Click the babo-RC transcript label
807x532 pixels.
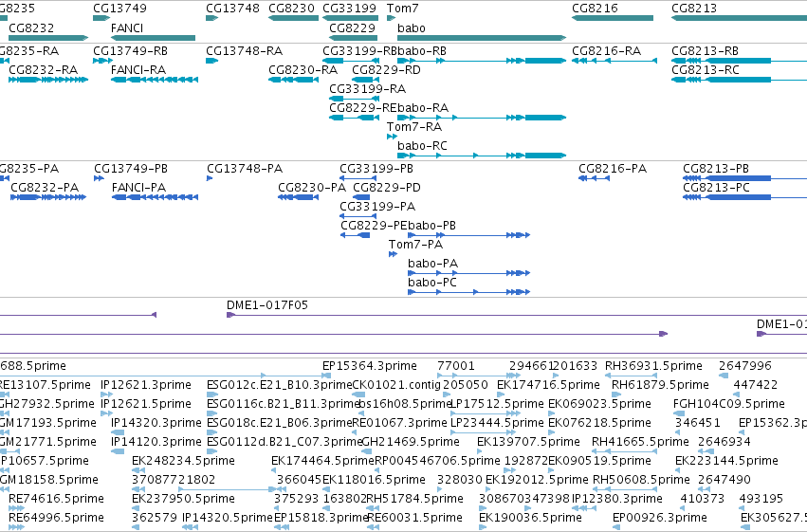pos(422,146)
